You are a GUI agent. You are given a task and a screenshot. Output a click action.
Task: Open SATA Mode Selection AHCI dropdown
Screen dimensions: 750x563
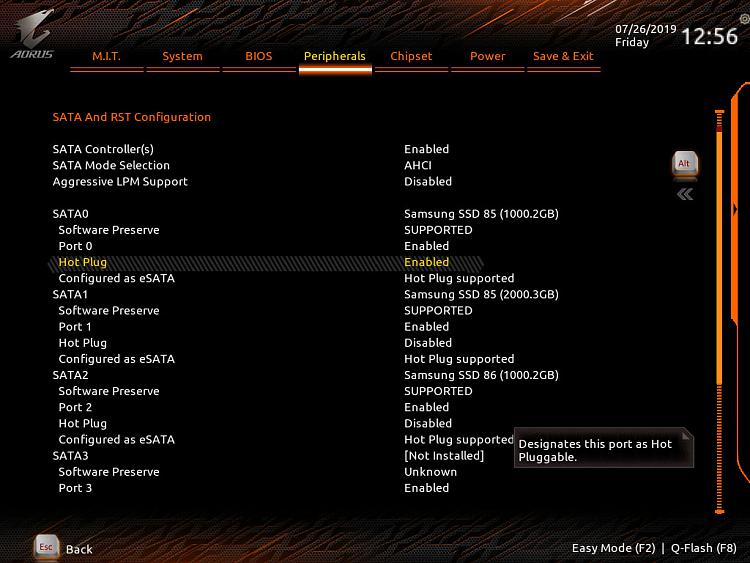tap(417, 165)
